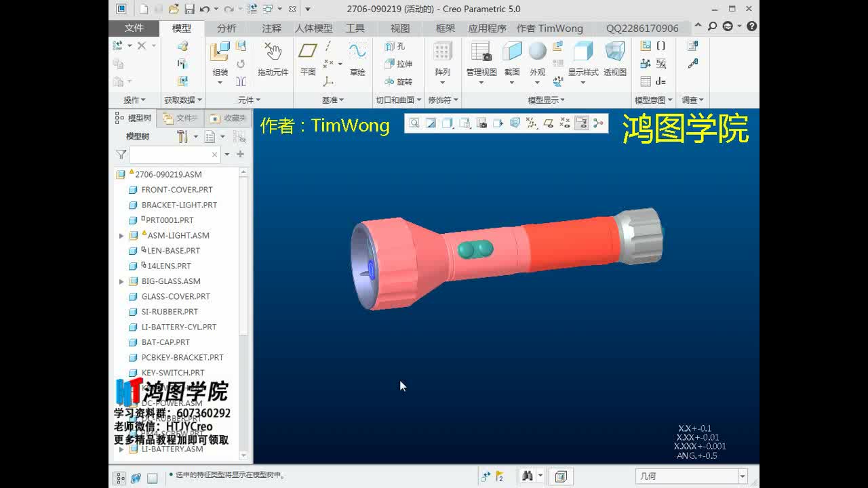The height and width of the screenshot is (488, 868).
Task: Open the Get Data (获取数据) group dropdown
Action: (183, 100)
